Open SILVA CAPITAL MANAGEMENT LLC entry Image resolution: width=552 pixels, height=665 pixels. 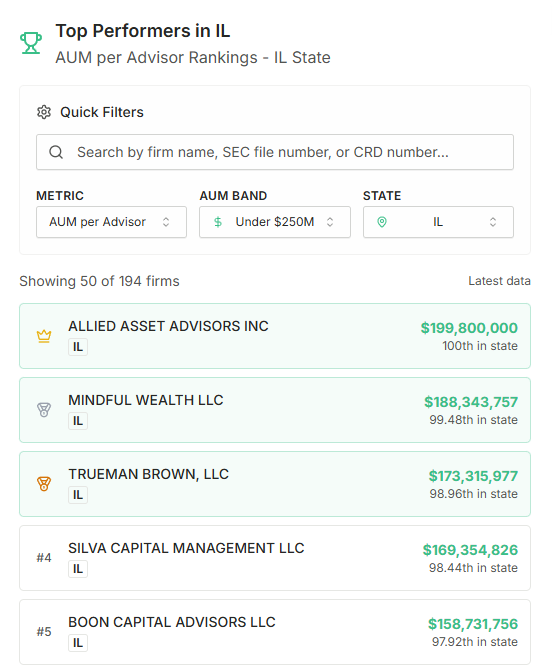[275, 558]
